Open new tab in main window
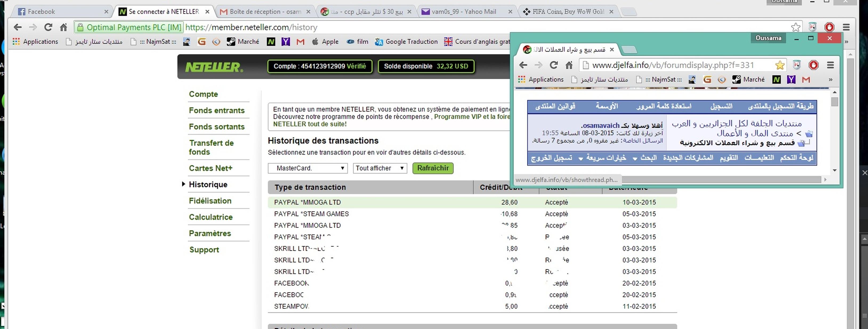This screenshot has width=868, height=329. point(628,12)
